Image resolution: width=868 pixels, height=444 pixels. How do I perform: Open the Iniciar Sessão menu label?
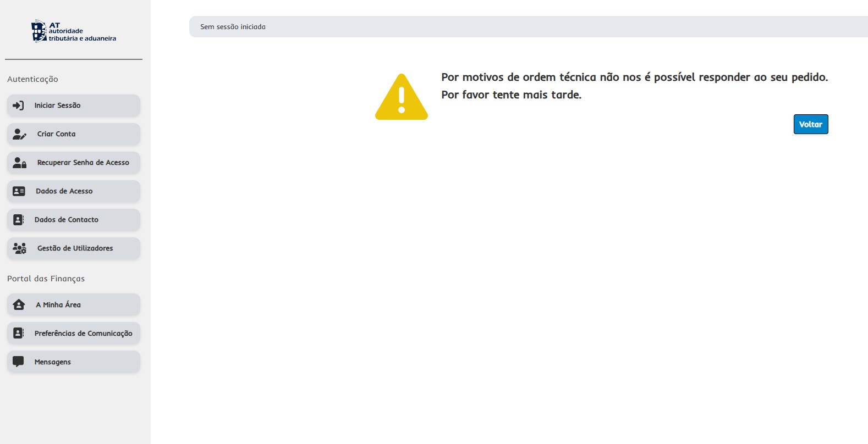(x=57, y=106)
